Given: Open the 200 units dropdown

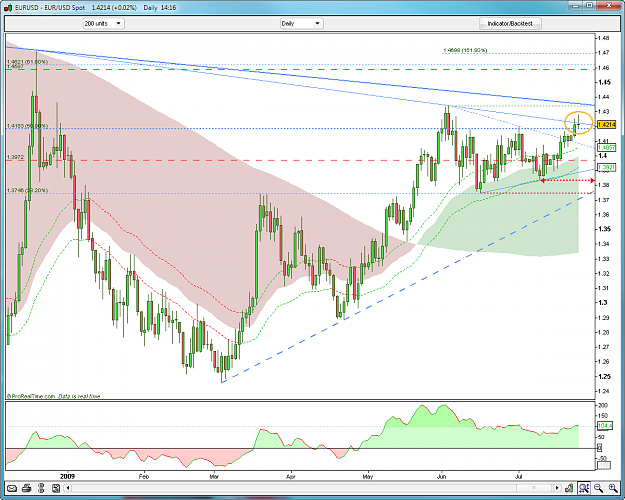Looking at the screenshot, I should pyautogui.click(x=104, y=24).
